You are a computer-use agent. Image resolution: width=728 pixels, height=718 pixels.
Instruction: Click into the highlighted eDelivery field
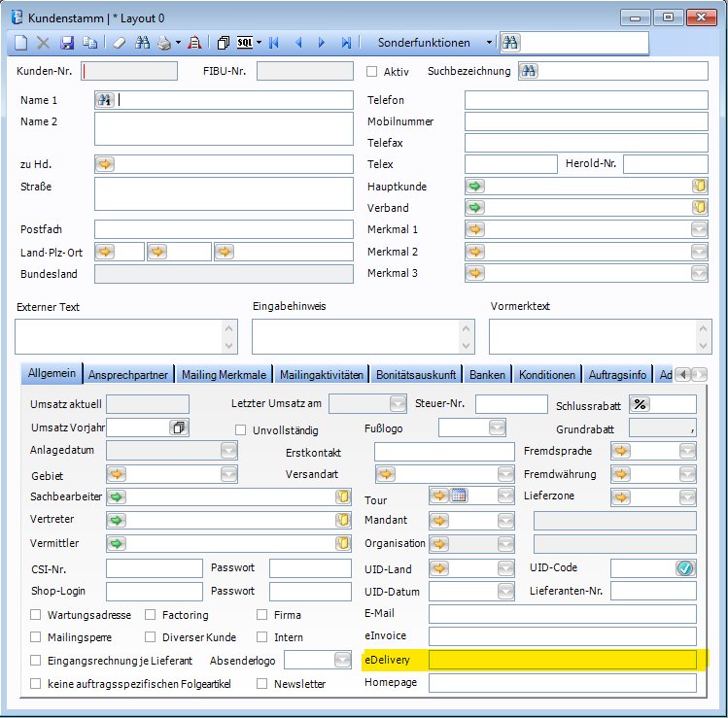[562, 661]
